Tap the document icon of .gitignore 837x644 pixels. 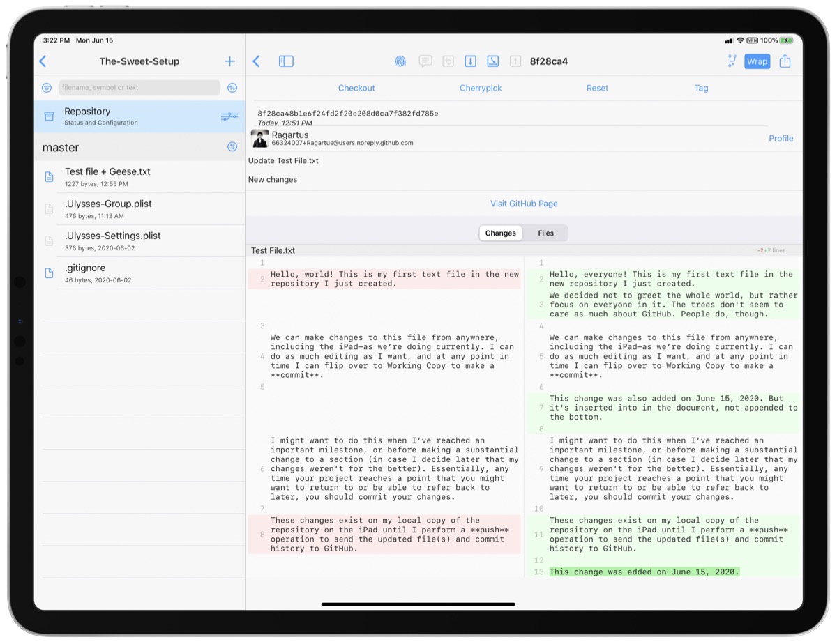pos(49,273)
